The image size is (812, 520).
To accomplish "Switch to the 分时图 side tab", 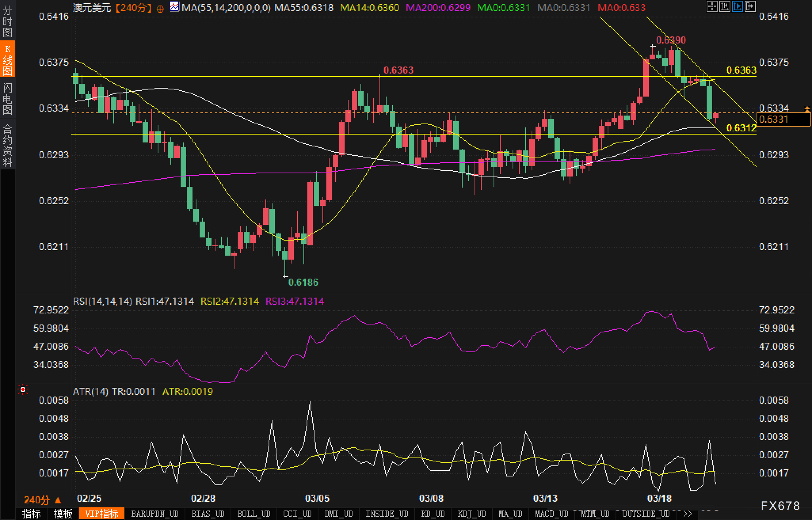I will tap(8, 21).
